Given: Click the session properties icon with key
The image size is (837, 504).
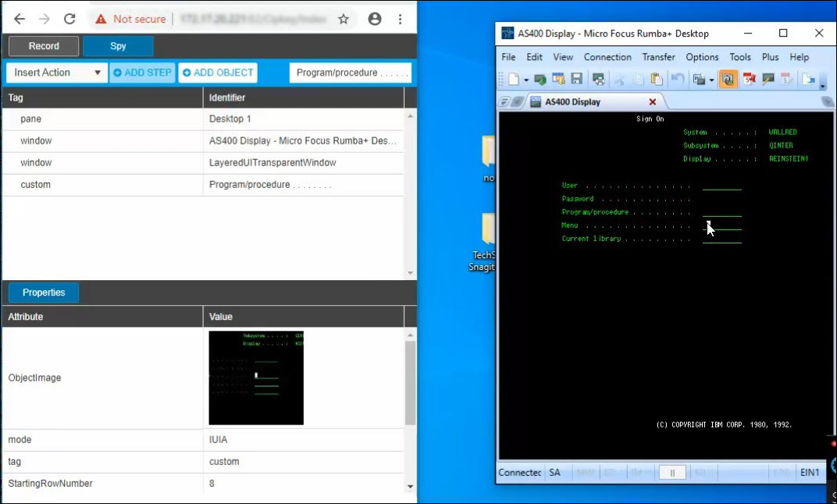Looking at the screenshot, I should coord(558,80).
